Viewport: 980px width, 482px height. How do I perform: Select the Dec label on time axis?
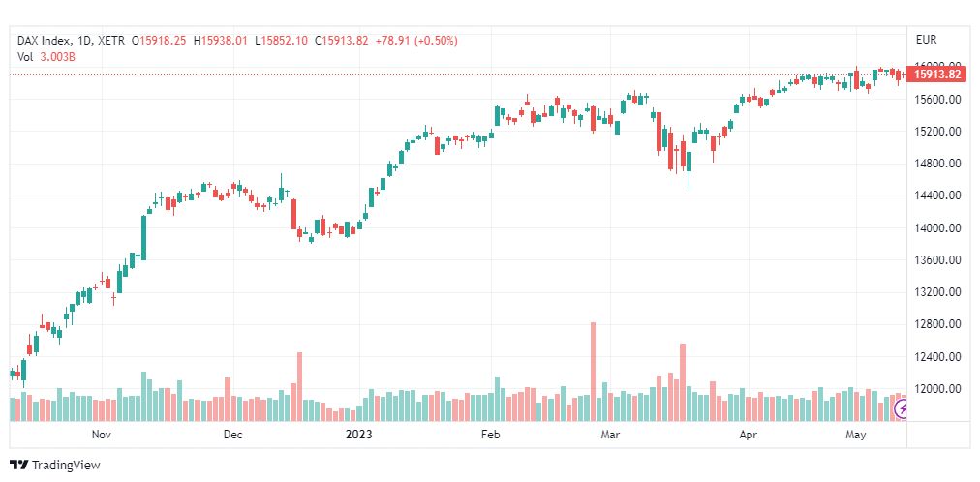click(x=232, y=436)
